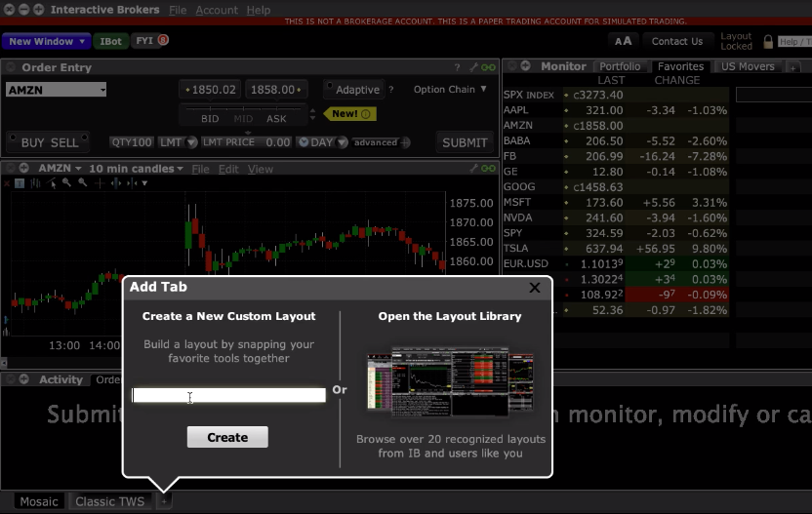Switch to Portfolio tab

[620, 66]
